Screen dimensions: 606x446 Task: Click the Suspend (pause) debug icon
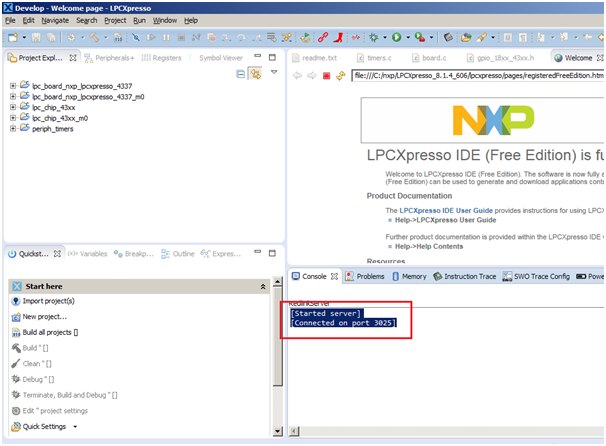pos(166,37)
